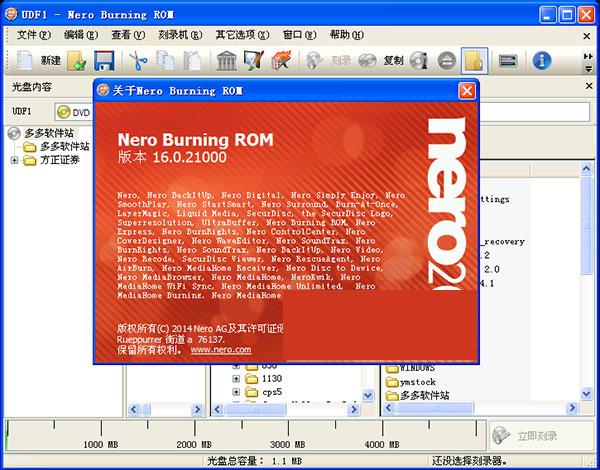Open the 编辑(E) menu
The width and height of the screenshot is (600, 470).
(81, 35)
